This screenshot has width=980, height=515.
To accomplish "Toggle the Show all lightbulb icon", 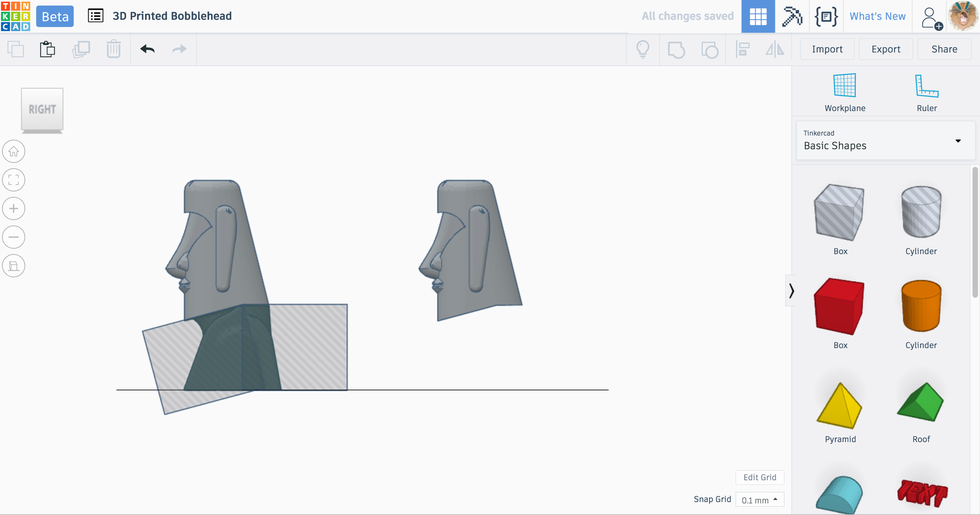I will pos(643,49).
